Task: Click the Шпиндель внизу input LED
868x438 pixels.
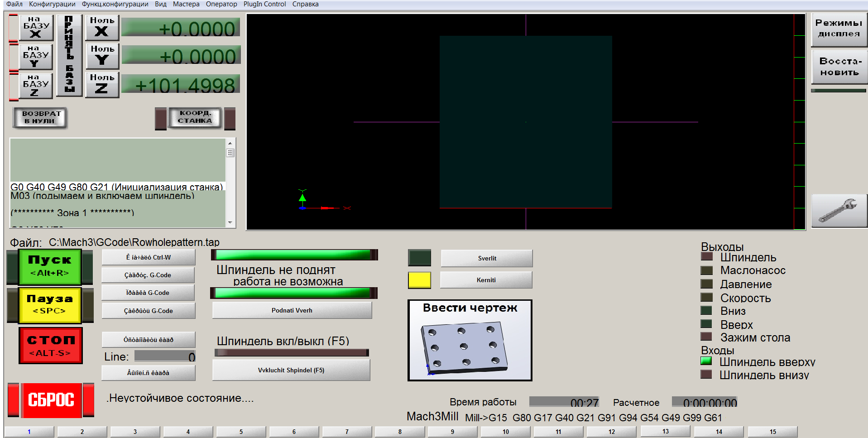Action: click(x=706, y=374)
